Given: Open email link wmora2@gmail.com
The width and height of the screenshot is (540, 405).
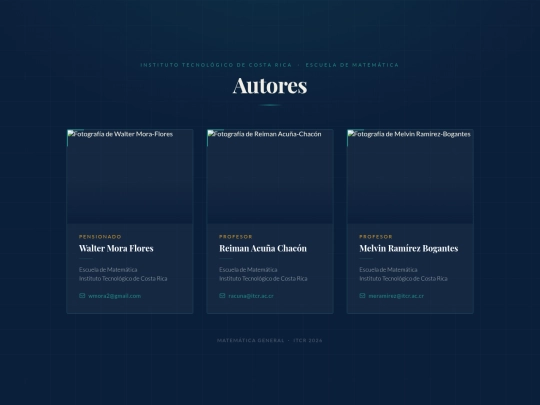Looking at the screenshot, I should [x=114, y=296].
